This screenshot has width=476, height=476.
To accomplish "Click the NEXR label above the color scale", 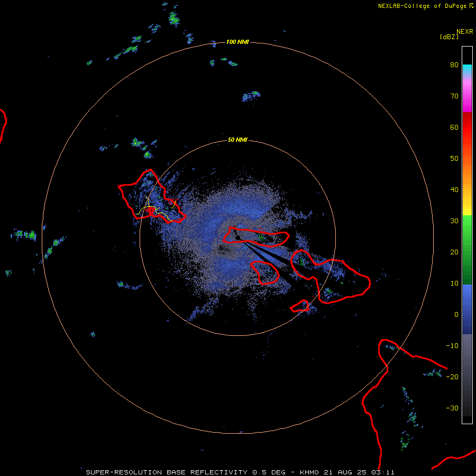I will (465, 32).
